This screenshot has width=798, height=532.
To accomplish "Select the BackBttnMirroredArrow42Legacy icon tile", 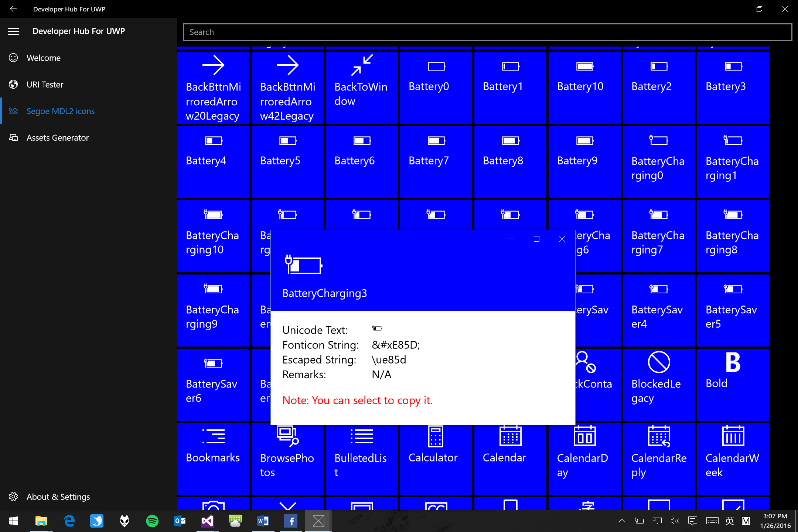I will 287,88.
